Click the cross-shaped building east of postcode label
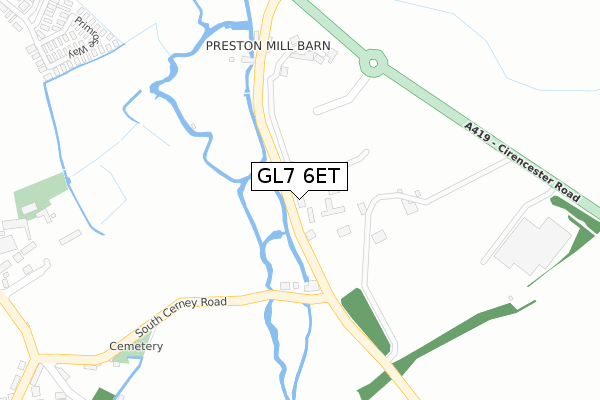600x400 pixels. click(332, 207)
